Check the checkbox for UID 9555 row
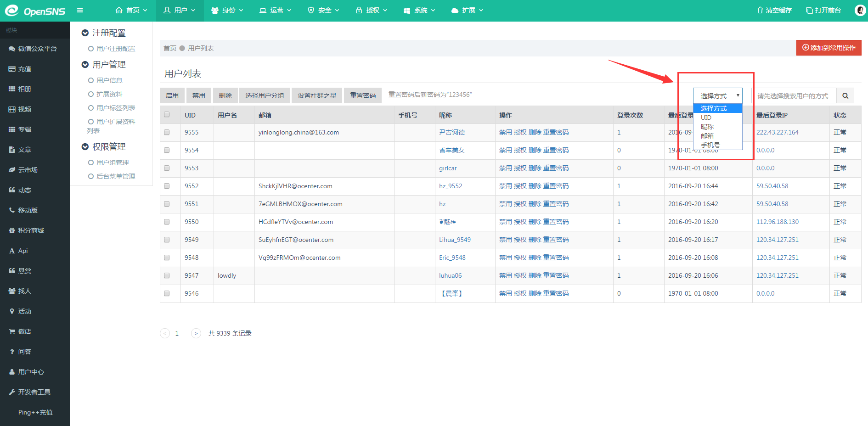This screenshot has width=868, height=426. [x=167, y=132]
